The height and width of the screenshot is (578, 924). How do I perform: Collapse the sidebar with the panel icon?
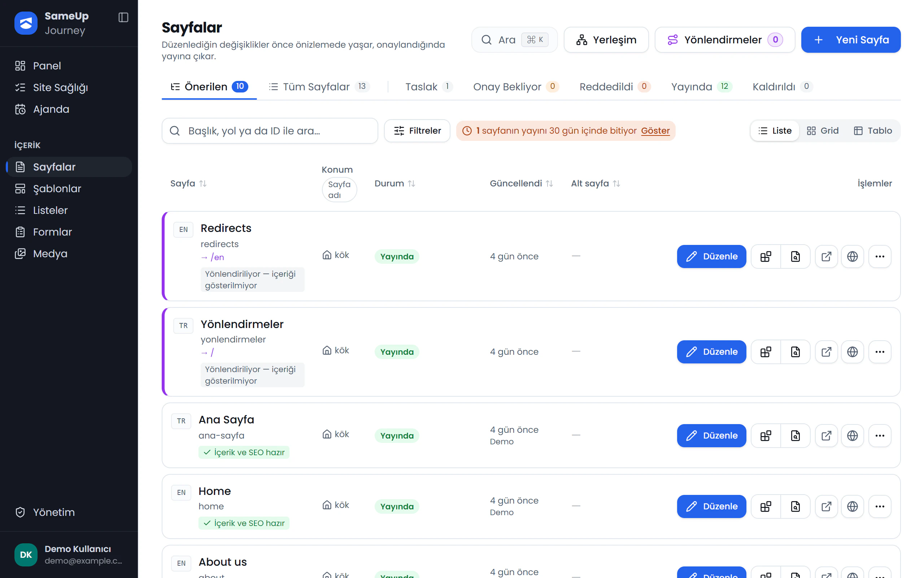point(123,17)
